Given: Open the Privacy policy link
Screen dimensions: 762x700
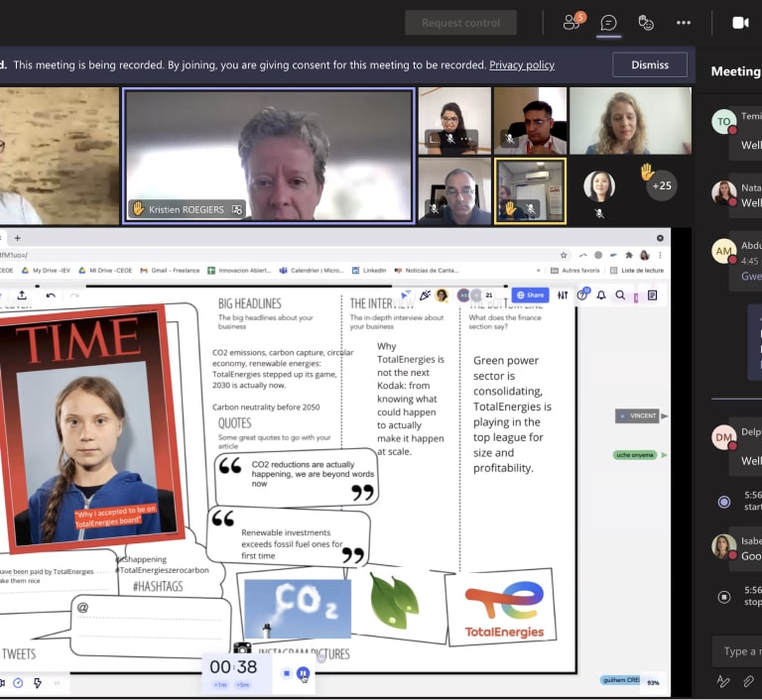Looking at the screenshot, I should [x=522, y=64].
